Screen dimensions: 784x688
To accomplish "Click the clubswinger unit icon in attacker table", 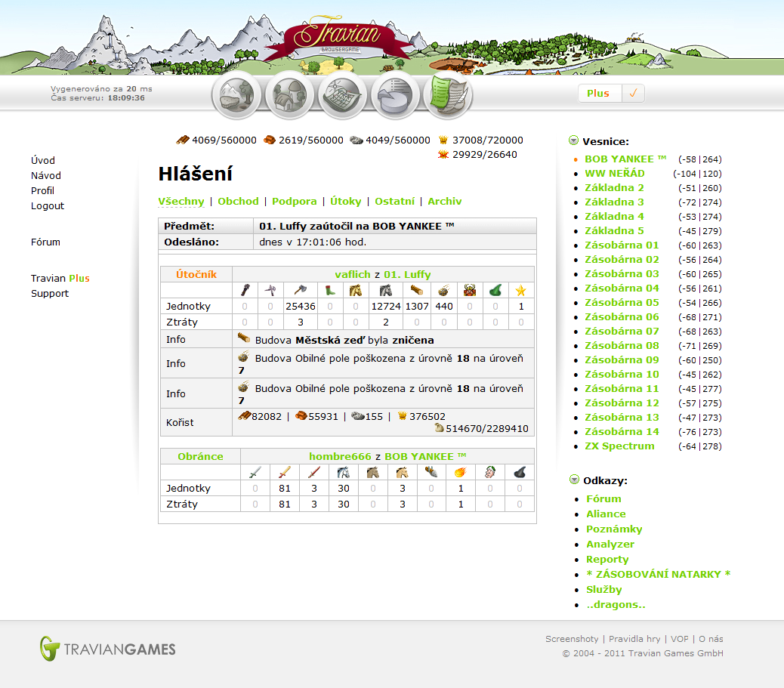I will point(245,290).
